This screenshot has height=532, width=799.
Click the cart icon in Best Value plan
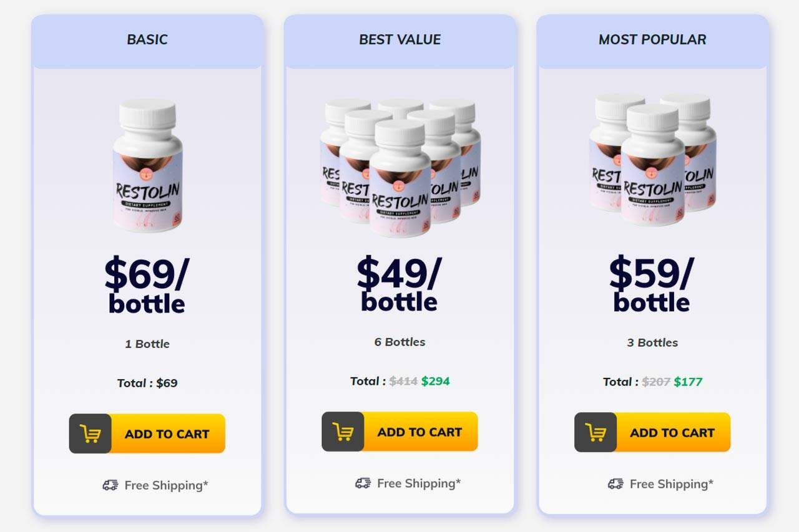(x=343, y=432)
